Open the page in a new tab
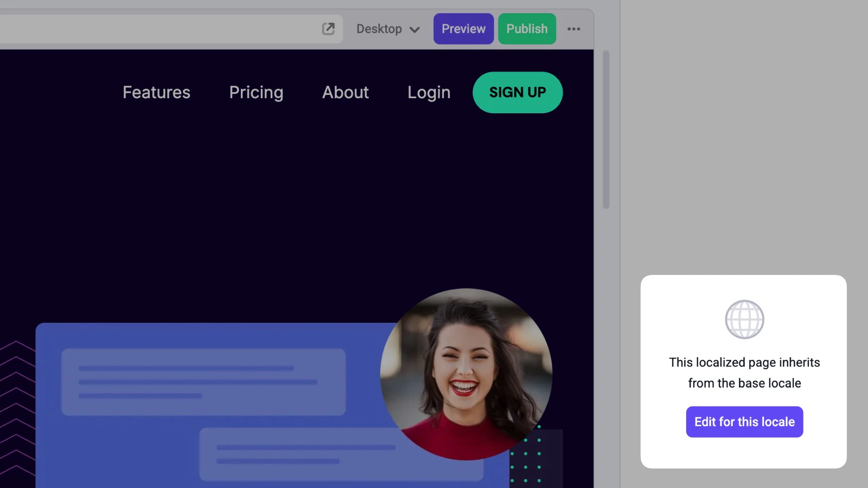Screen dimensions: 868x488 [x=328, y=28]
